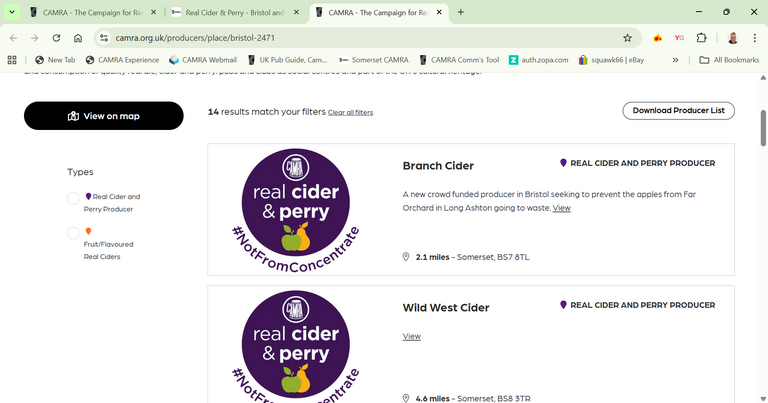
Task: Toggle the Fruit/Flavoured Real Ciders filter
Action: tap(73, 233)
